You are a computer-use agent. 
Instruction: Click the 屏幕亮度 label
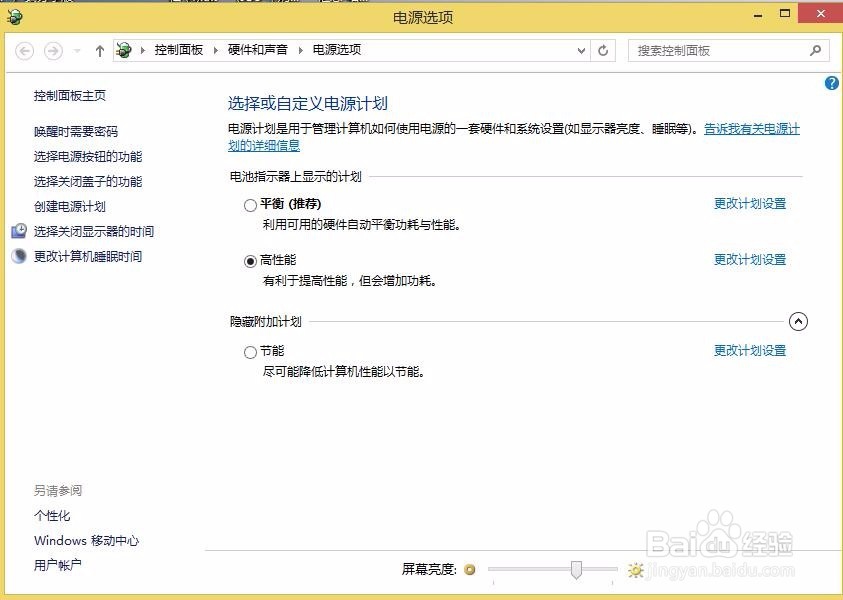(429, 569)
